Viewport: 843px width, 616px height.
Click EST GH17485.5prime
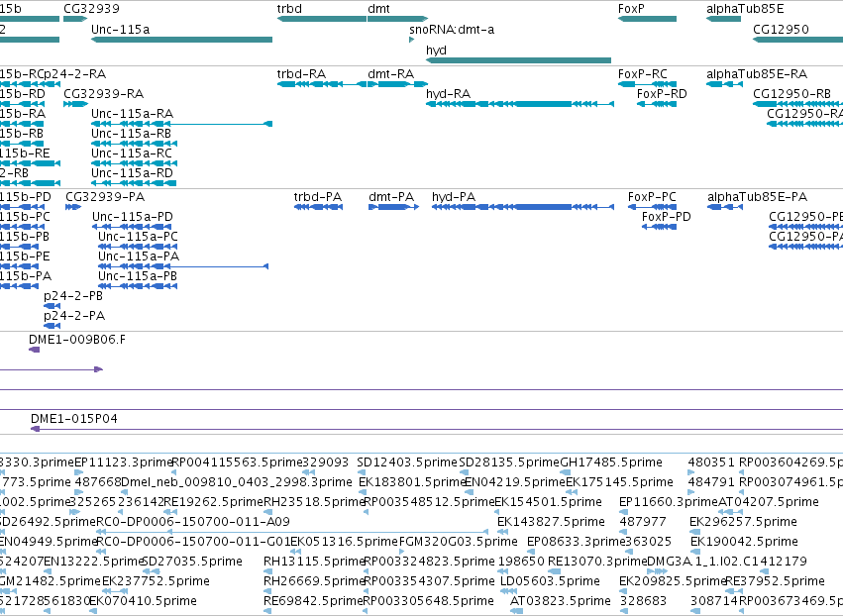point(611,462)
